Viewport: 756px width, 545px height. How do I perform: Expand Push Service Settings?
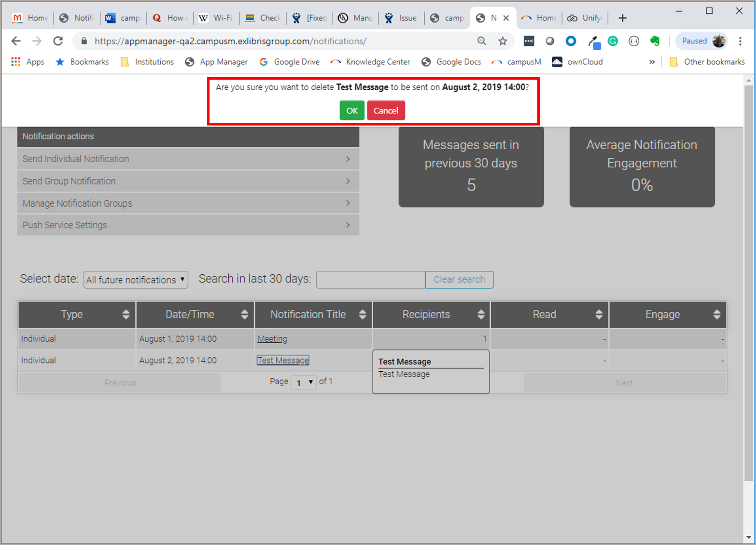tap(188, 225)
